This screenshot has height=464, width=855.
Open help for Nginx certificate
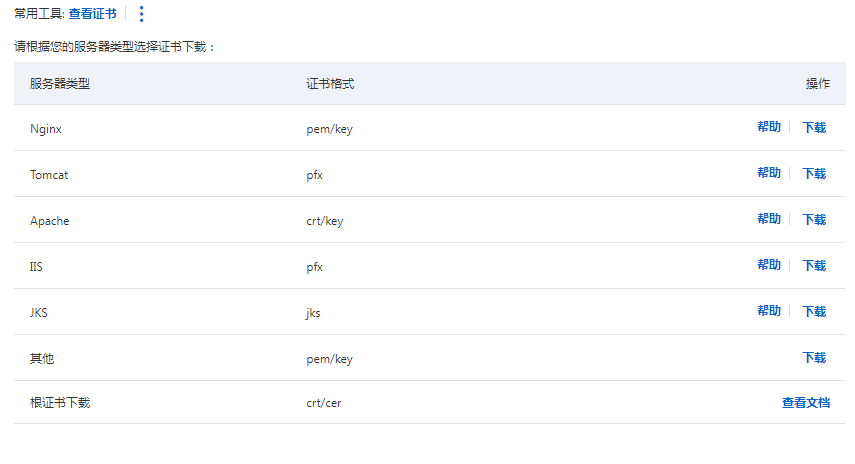click(x=769, y=128)
